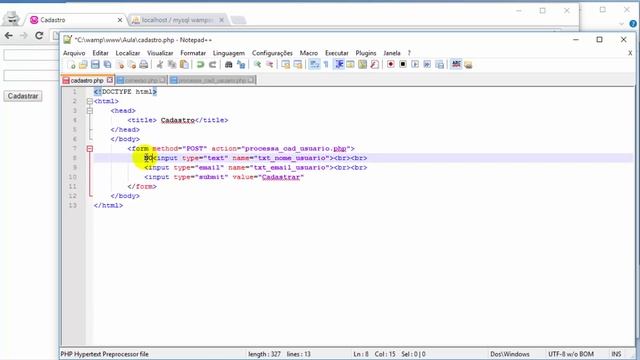Click the first text field in browser page

tap(31, 55)
